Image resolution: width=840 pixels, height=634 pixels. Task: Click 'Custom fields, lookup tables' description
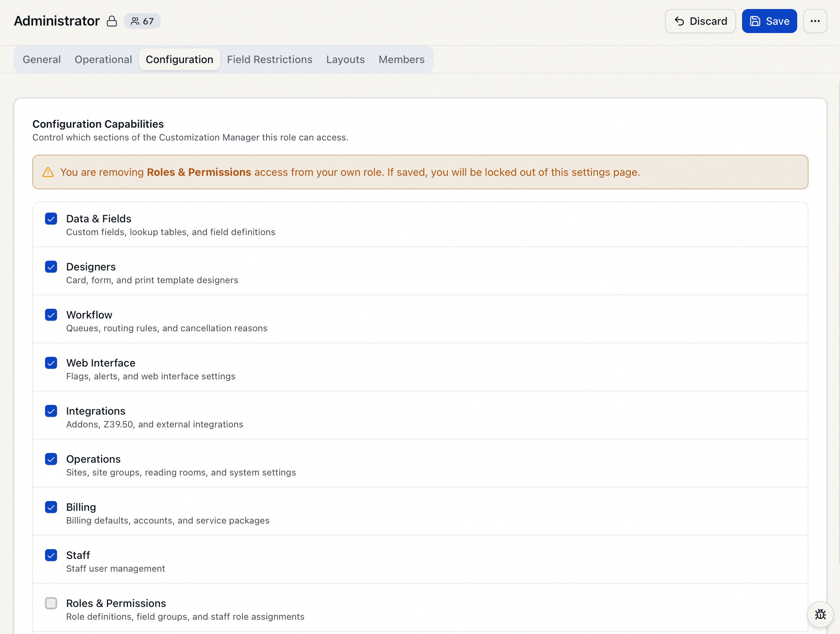pos(170,232)
